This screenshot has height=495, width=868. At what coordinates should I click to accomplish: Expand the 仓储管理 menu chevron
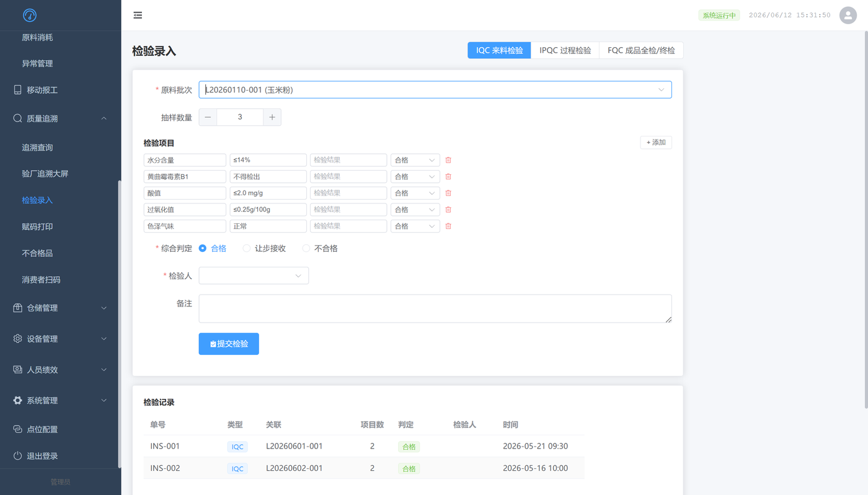click(x=104, y=308)
